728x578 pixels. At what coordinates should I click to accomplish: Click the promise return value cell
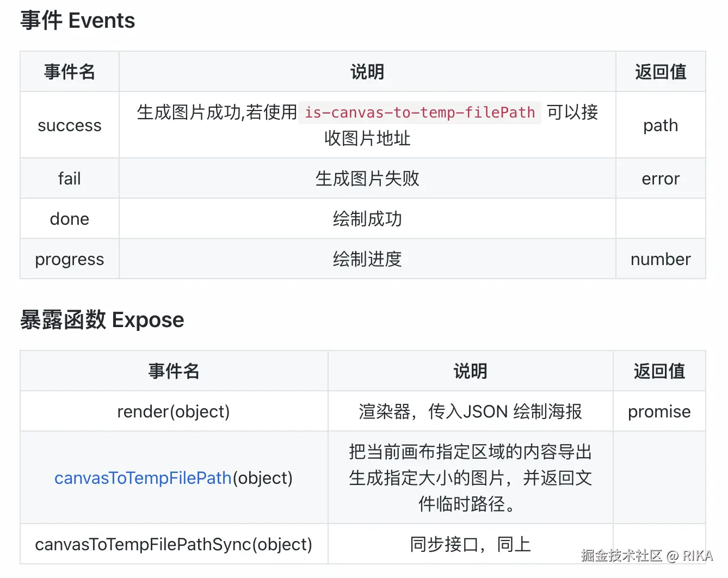[x=659, y=411]
